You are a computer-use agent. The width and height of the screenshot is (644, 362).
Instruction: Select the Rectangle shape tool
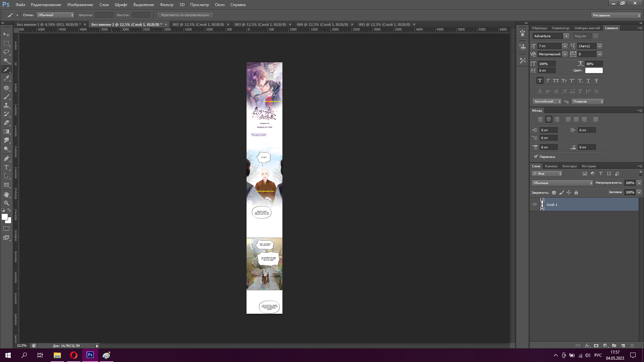tap(6, 185)
